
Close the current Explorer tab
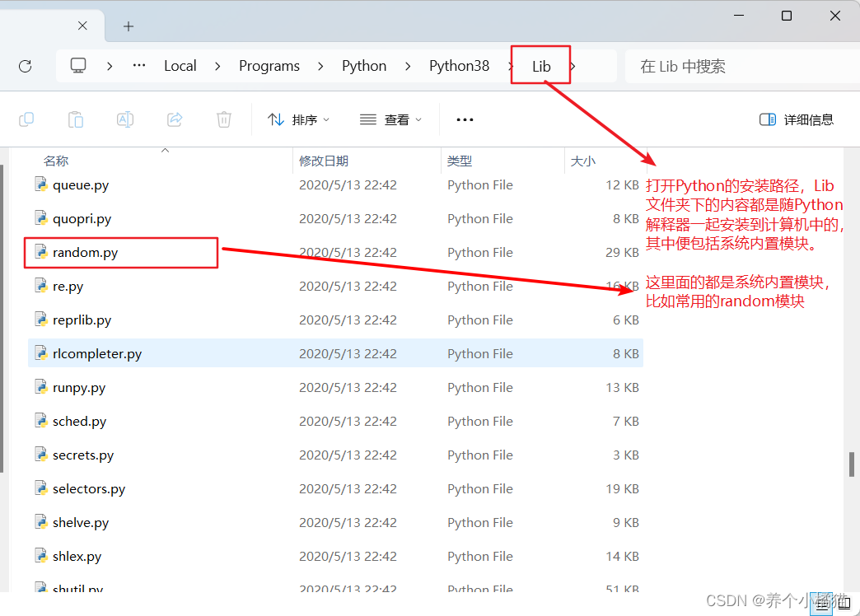pos(83,26)
